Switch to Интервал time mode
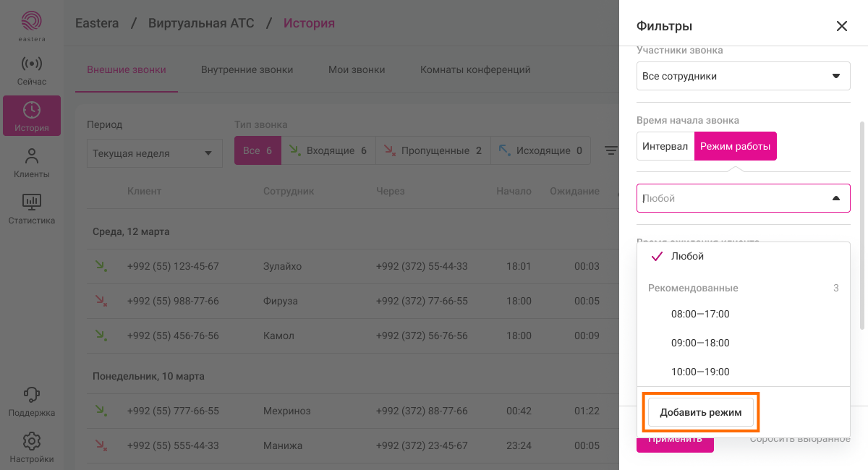 coord(665,146)
